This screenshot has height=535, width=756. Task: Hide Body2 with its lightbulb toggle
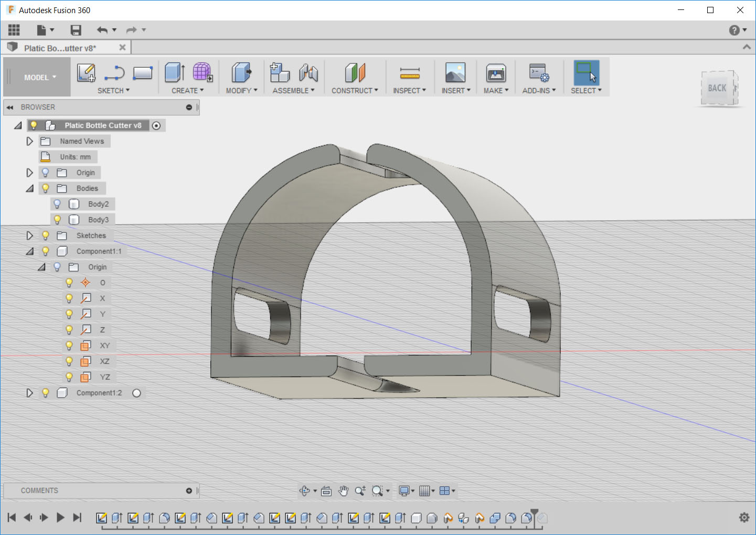coord(57,204)
